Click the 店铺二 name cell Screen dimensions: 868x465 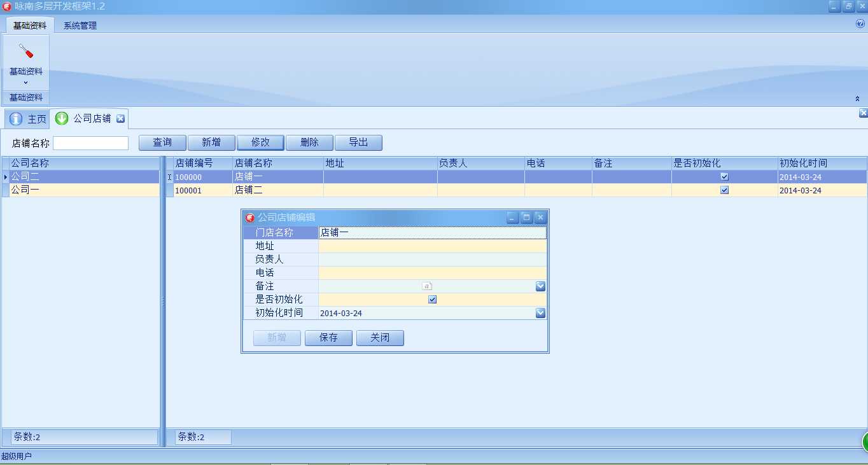pos(278,190)
